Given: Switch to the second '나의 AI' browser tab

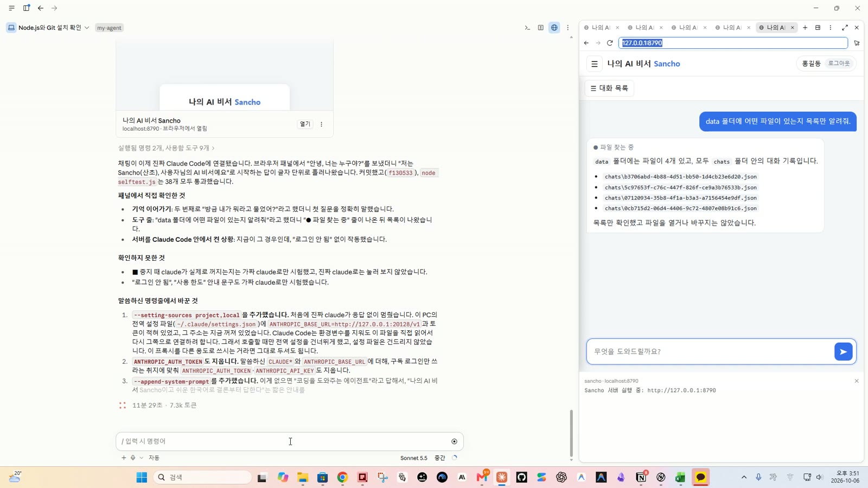Looking at the screenshot, I should pyautogui.click(x=641, y=28).
